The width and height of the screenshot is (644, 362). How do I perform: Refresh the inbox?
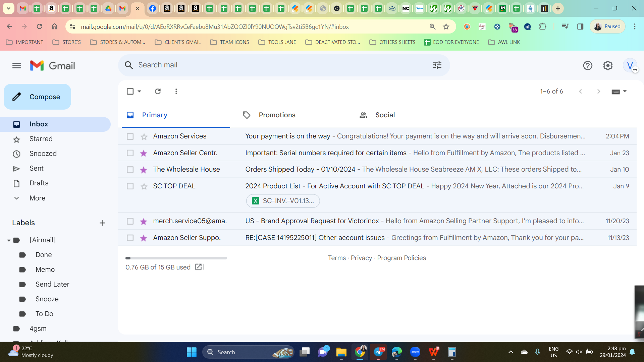158,91
